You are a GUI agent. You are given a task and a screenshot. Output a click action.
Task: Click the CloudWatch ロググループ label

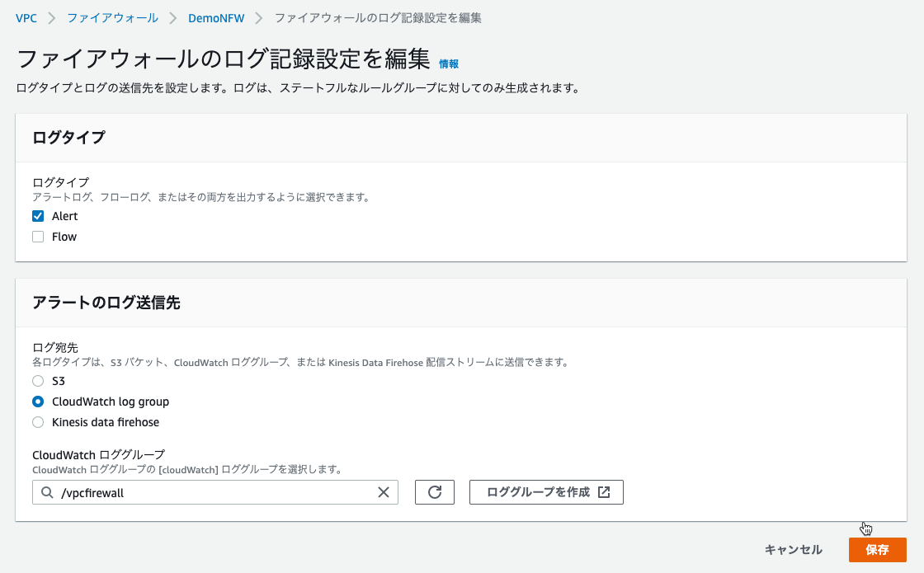[x=98, y=454]
